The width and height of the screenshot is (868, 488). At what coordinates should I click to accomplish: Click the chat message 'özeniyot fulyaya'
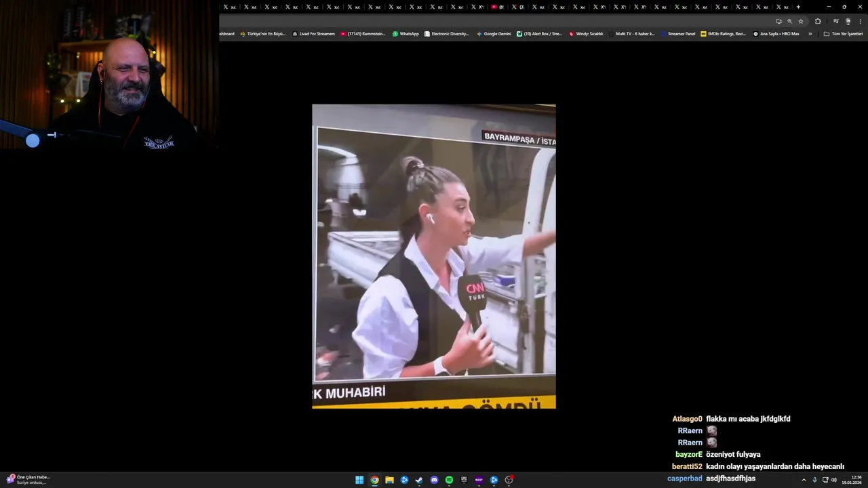733,454
